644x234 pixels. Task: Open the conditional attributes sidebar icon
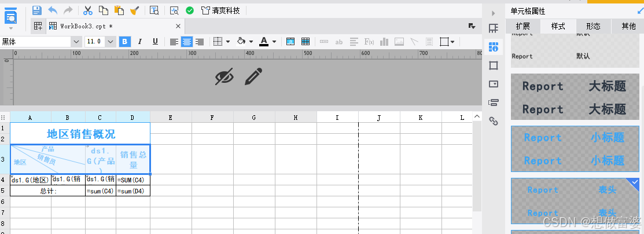(x=494, y=103)
